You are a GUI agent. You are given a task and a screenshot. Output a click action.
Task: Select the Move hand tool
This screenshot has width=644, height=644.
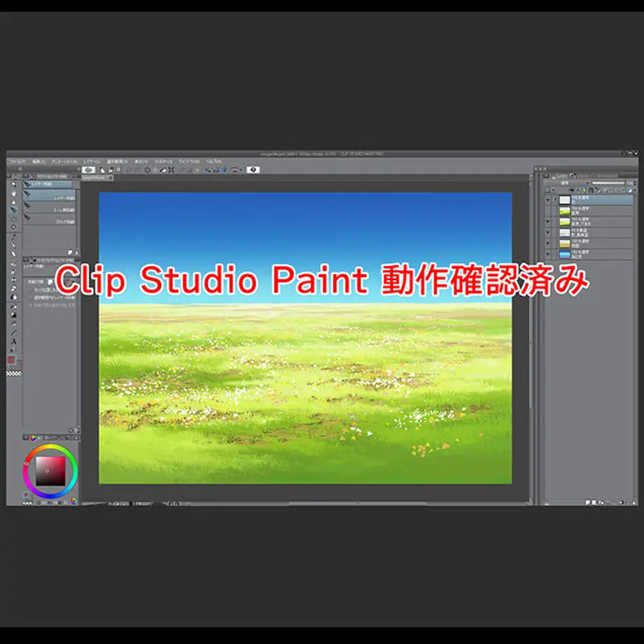pos(13,193)
